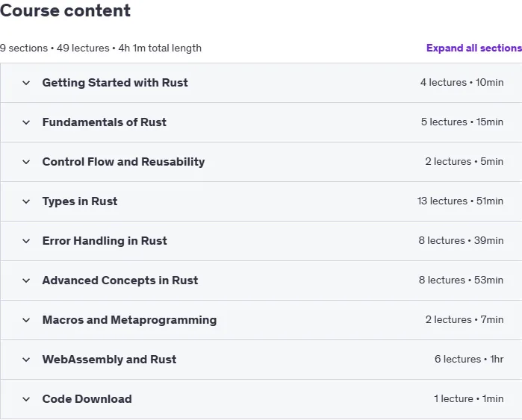Click the Expand all sections link

click(x=474, y=48)
